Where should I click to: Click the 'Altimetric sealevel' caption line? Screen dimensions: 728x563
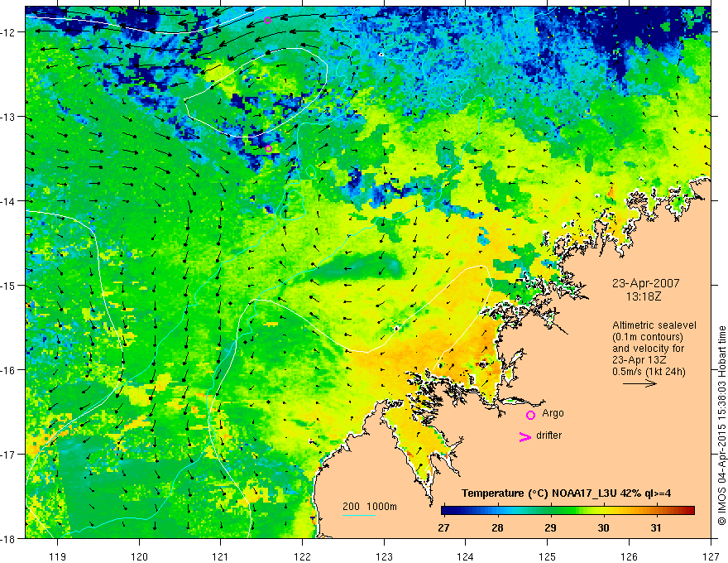pyautogui.click(x=654, y=325)
